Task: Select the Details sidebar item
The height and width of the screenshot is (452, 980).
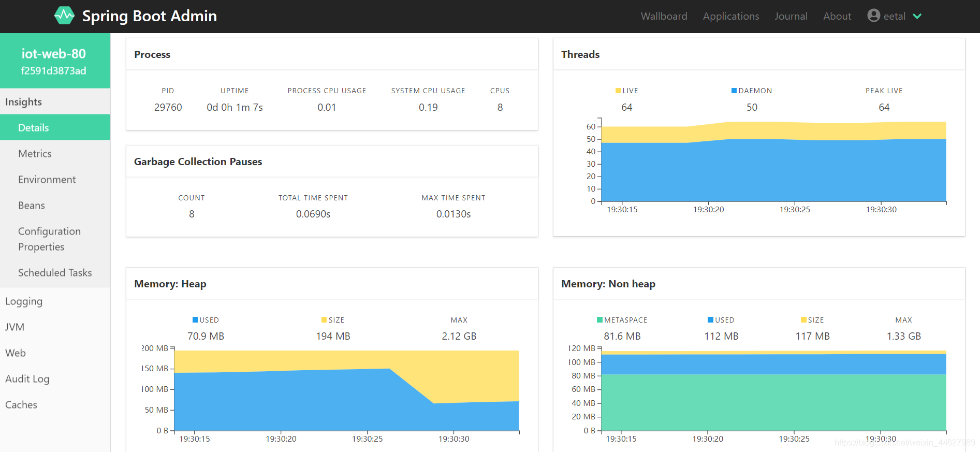Action: click(x=55, y=127)
